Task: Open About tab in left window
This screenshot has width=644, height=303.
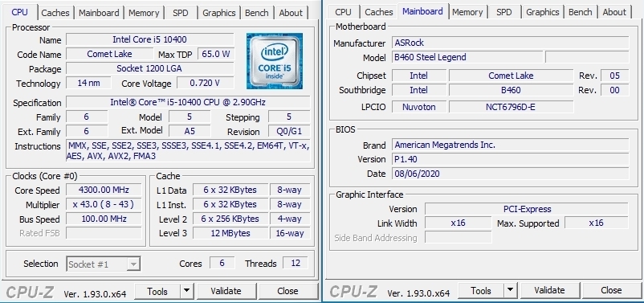Action: pyautogui.click(x=291, y=13)
